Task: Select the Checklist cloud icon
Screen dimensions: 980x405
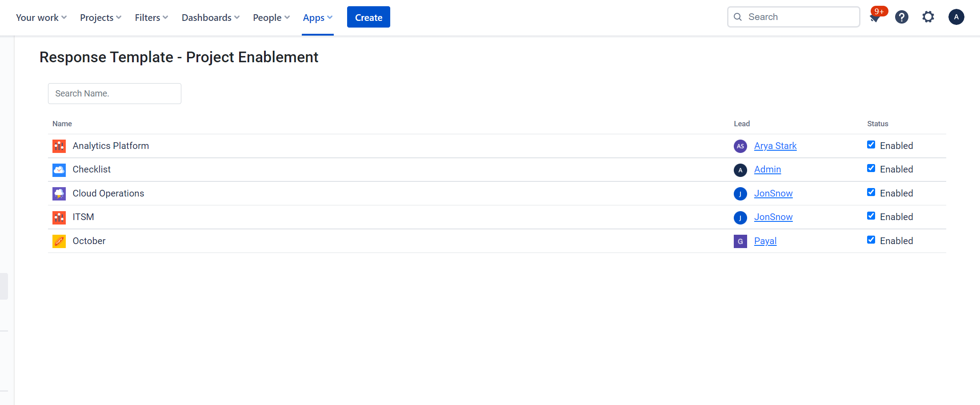Action: pyautogui.click(x=58, y=169)
